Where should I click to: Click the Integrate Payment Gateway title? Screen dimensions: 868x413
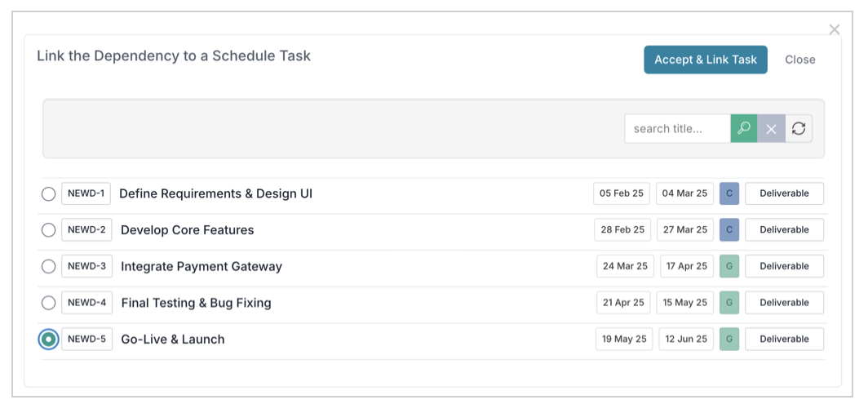pyautogui.click(x=201, y=266)
